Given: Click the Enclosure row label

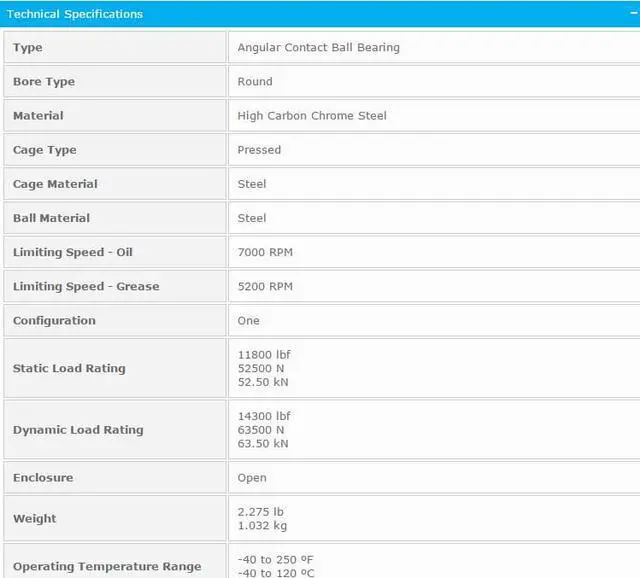Looking at the screenshot, I should coord(43,478).
